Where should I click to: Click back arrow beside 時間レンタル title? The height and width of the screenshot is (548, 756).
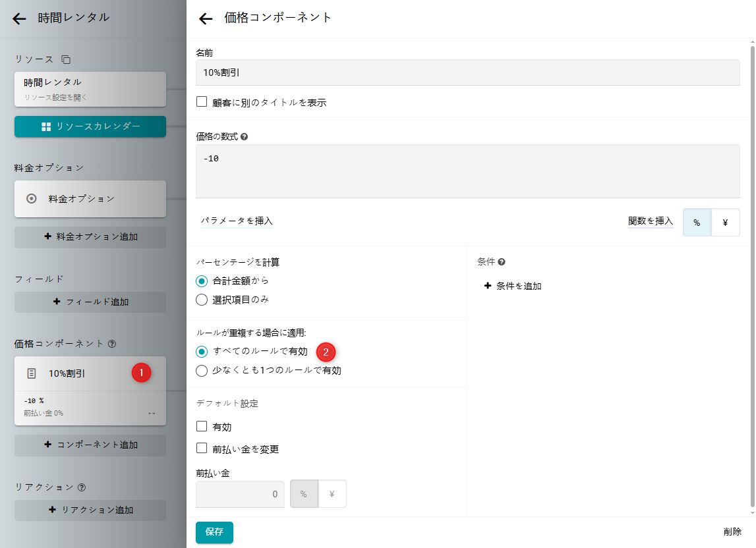click(19, 18)
